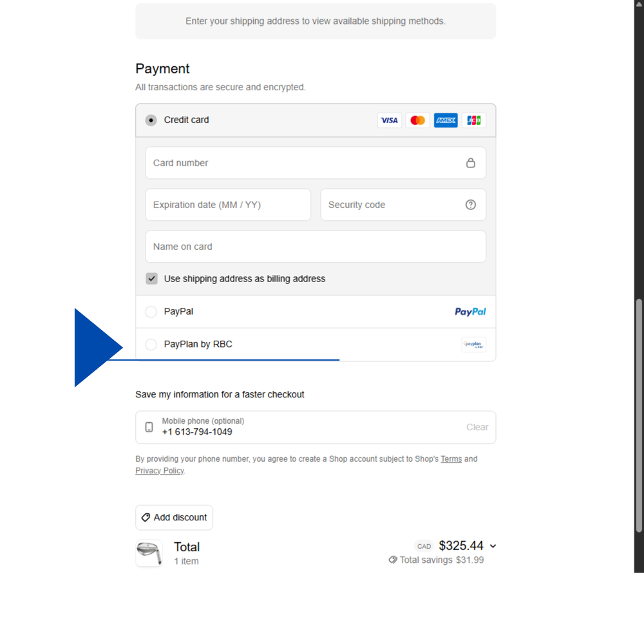Focus the Security code field

(403, 205)
